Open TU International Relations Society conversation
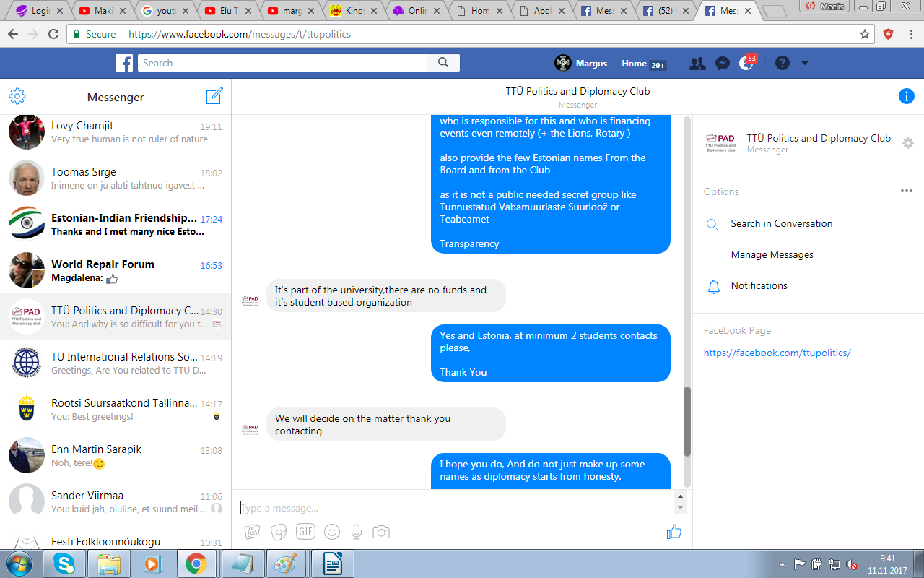The image size is (924, 578). [115, 363]
